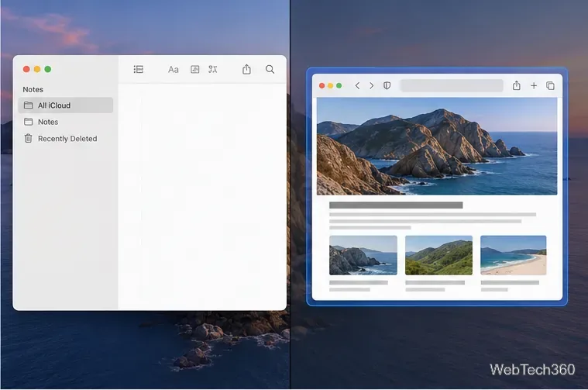The width and height of the screenshot is (588, 390).
Task: Click the privacy shield icon in Safari
Action: coord(387,85)
